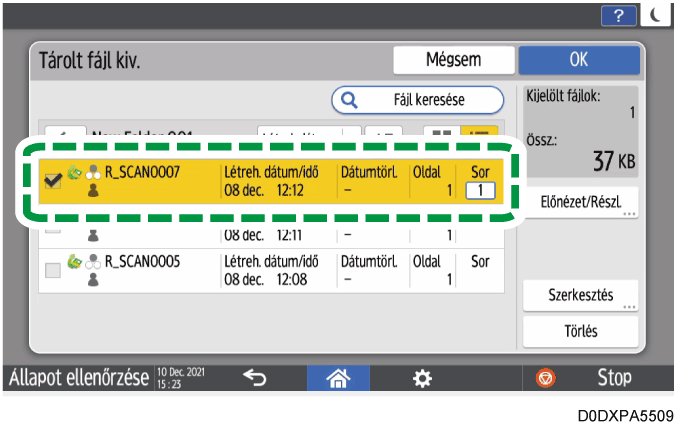The image size is (679, 427).
Task: Uncheck the R_SCAN0007 file checkbox
Action: point(54,180)
